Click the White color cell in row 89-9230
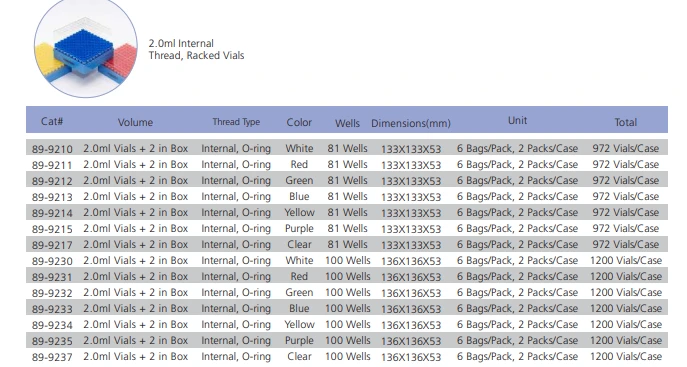The height and width of the screenshot is (367, 687). pyautogui.click(x=299, y=260)
